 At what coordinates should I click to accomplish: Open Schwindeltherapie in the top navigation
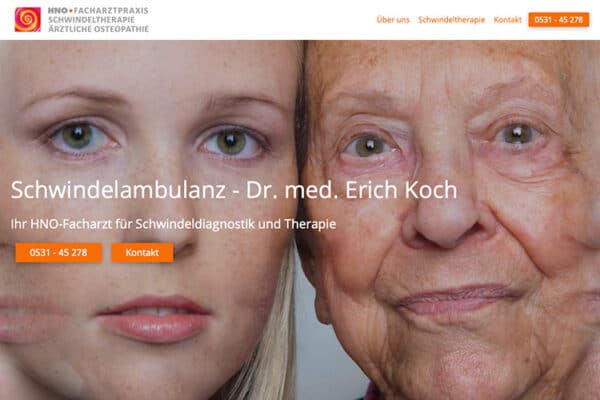tap(451, 20)
